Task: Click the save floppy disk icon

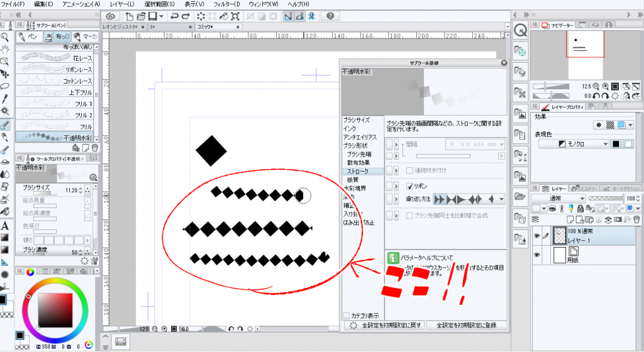Action: click(153, 16)
